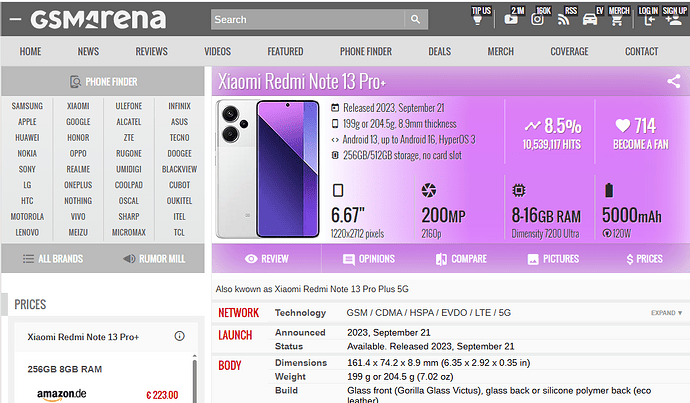Open the EV car icon
690x403 pixels.
click(x=590, y=20)
